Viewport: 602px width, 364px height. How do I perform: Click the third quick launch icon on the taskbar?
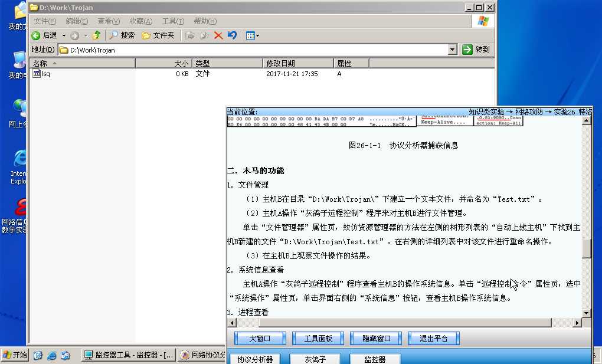66,355
